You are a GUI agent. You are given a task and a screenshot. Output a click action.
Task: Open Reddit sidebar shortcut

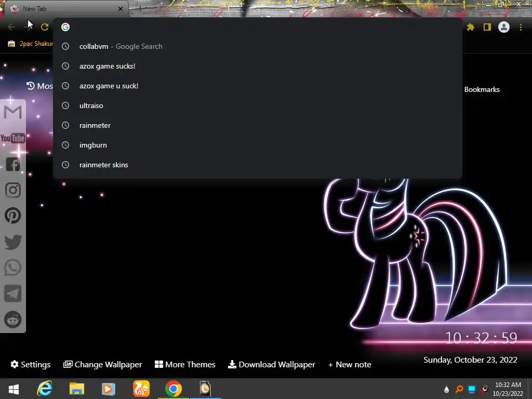[x=13, y=320]
